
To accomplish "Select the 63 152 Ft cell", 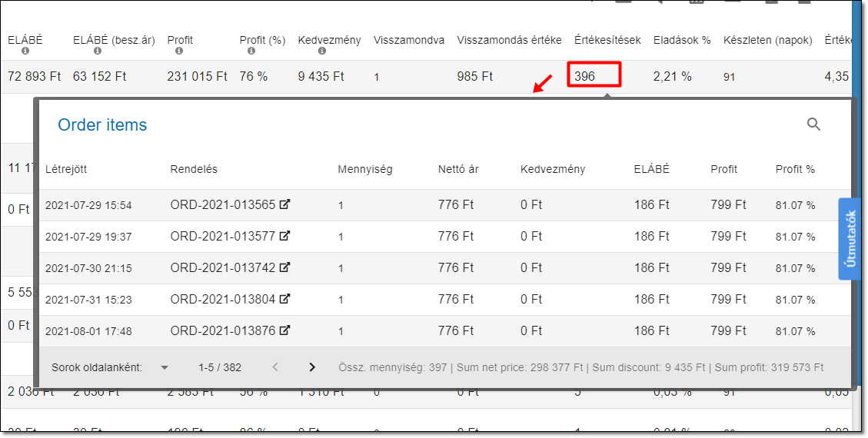I will point(100,76).
